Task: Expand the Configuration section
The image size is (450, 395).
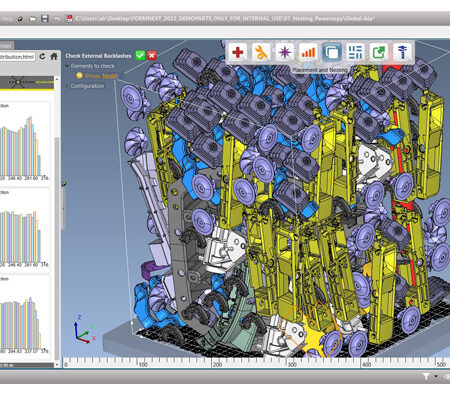Action: coord(67,86)
